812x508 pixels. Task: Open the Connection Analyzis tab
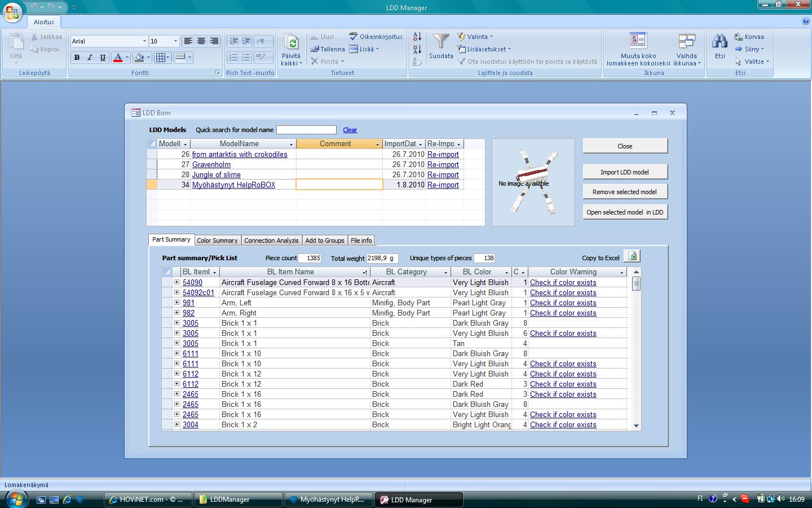(x=271, y=240)
